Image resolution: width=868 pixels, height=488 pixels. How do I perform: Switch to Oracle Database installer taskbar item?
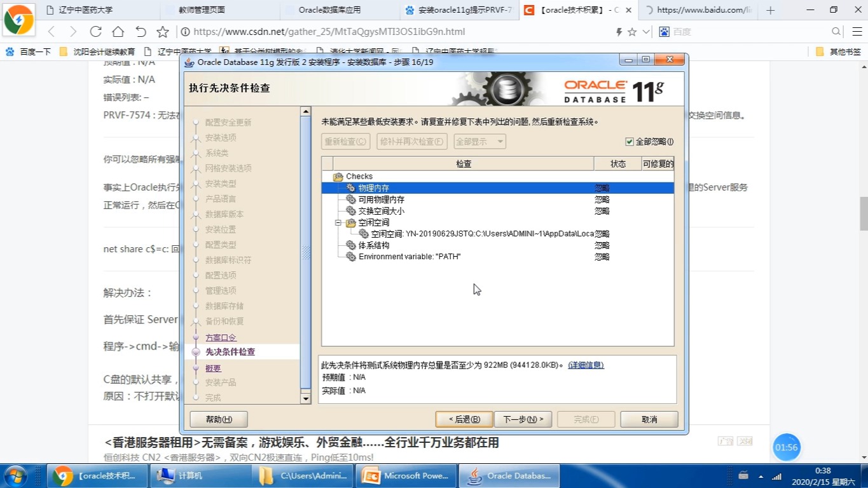click(509, 475)
